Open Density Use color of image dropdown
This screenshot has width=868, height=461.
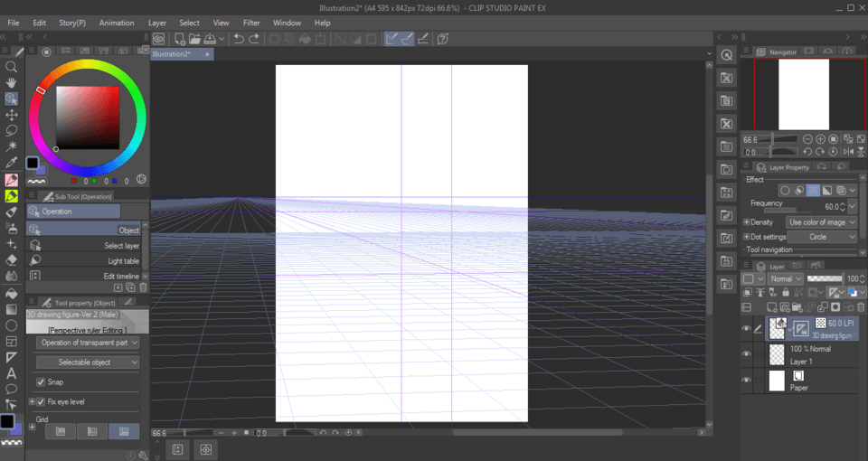822,222
